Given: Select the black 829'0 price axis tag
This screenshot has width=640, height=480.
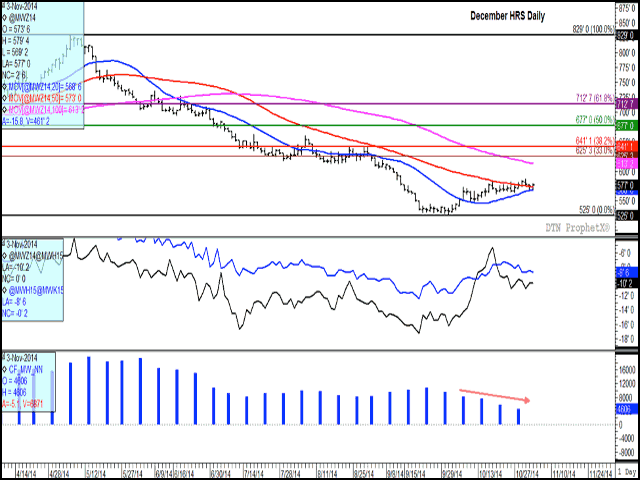Looking at the screenshot, I should click(627, 36).
